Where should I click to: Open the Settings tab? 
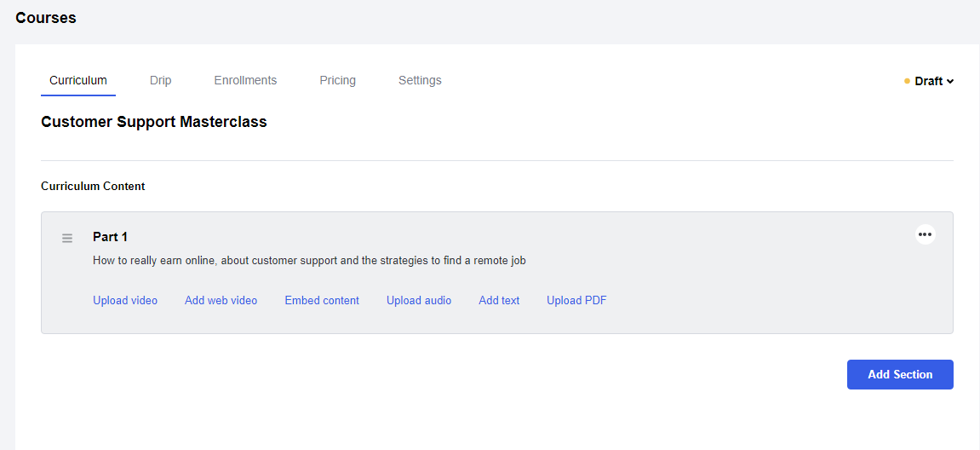pyautogui.click(x=420, y=80)
